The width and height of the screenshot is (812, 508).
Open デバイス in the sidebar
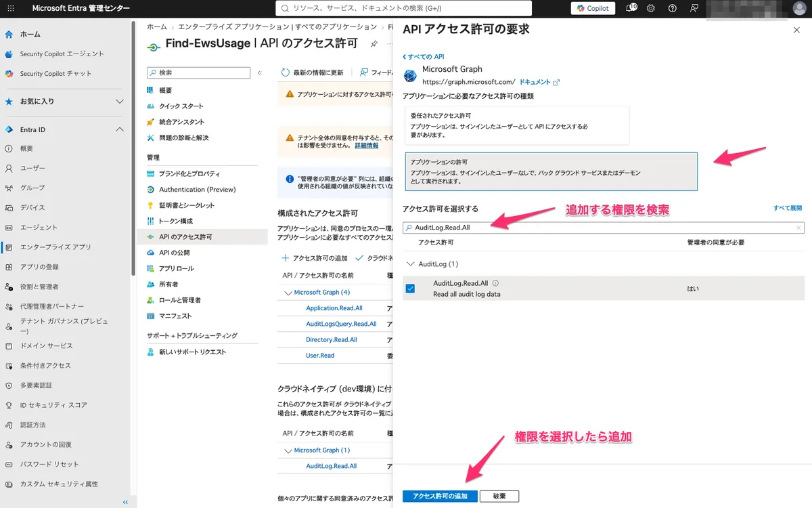tap(32, 207)
